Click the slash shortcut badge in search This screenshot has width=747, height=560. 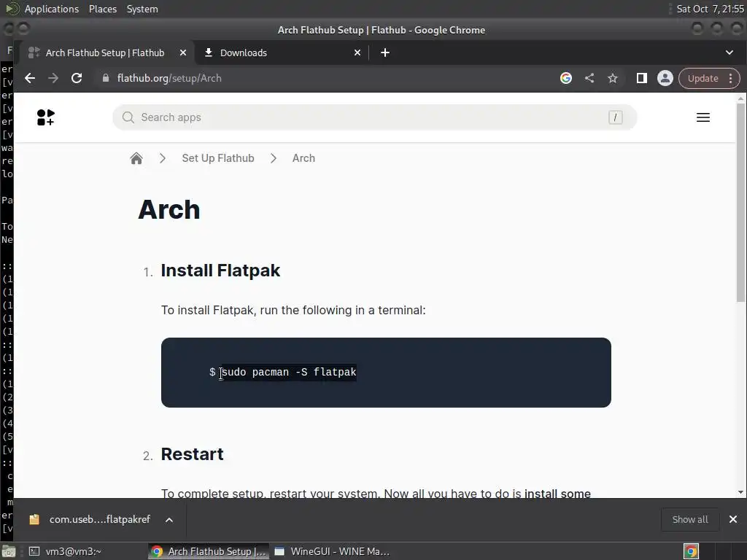pos(615,117)
